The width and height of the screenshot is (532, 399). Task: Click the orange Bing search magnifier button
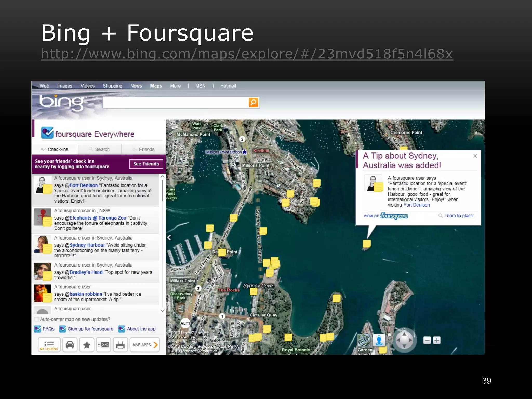254,102
